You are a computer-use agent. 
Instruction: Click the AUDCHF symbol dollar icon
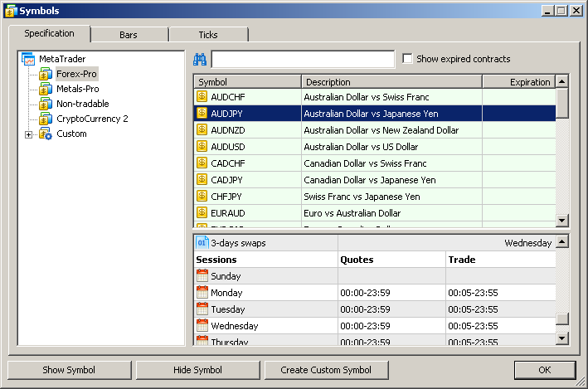202,97
